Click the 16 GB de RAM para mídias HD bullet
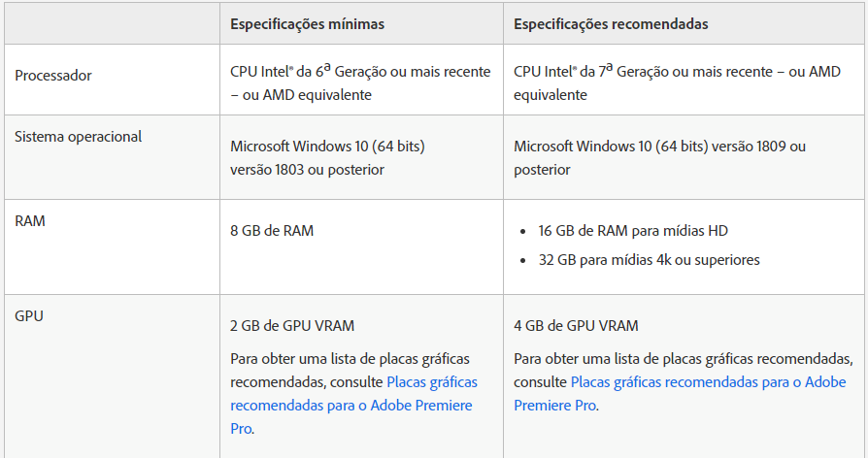Screen dimensions: 868x458 633,231
